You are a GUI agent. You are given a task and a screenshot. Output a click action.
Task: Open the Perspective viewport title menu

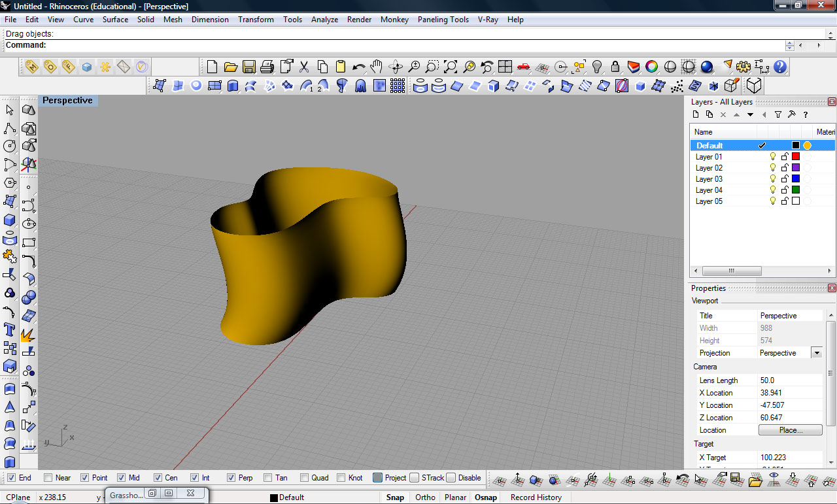click(x=67, y=100)
